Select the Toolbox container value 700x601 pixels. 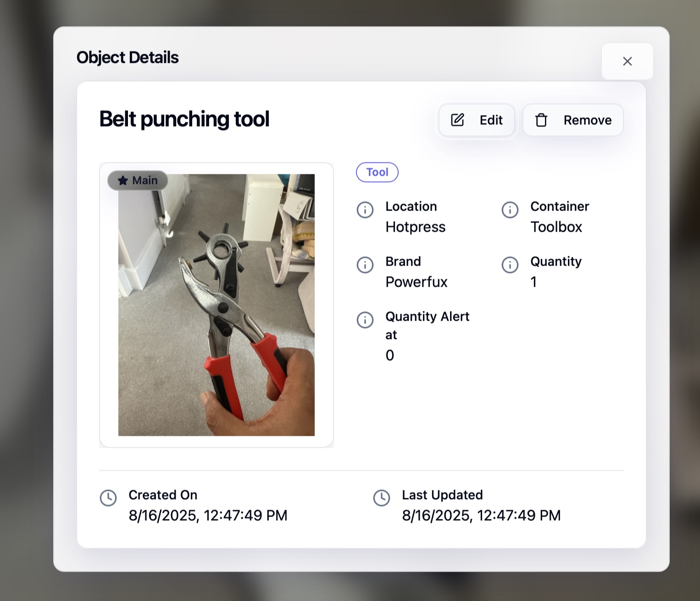556,226
